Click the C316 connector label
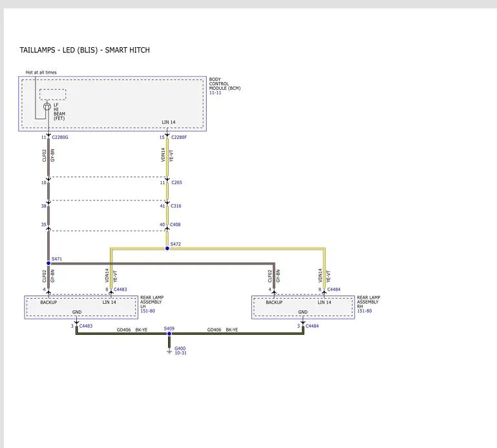This screenshot has width=497, height=448. click(x=176, y=206)
